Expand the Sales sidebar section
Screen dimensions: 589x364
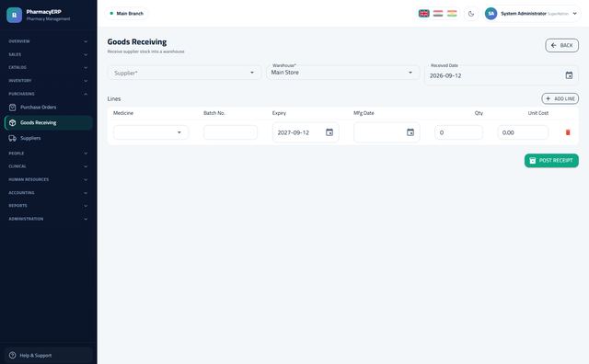pos(48,54)
